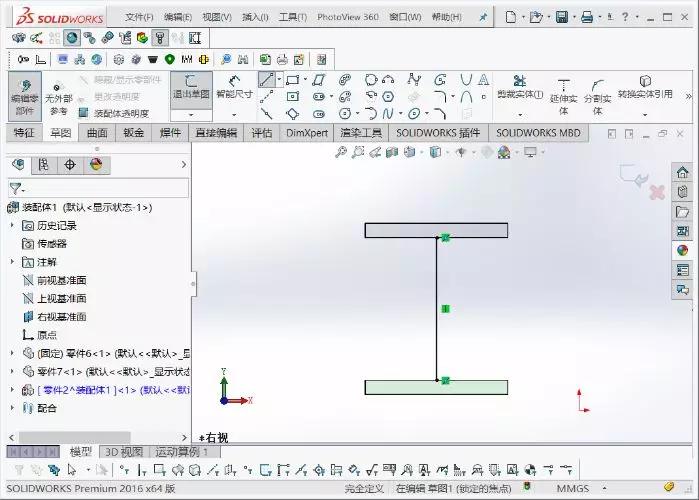Click the 分割实体 split entities tool

(597, 97)
